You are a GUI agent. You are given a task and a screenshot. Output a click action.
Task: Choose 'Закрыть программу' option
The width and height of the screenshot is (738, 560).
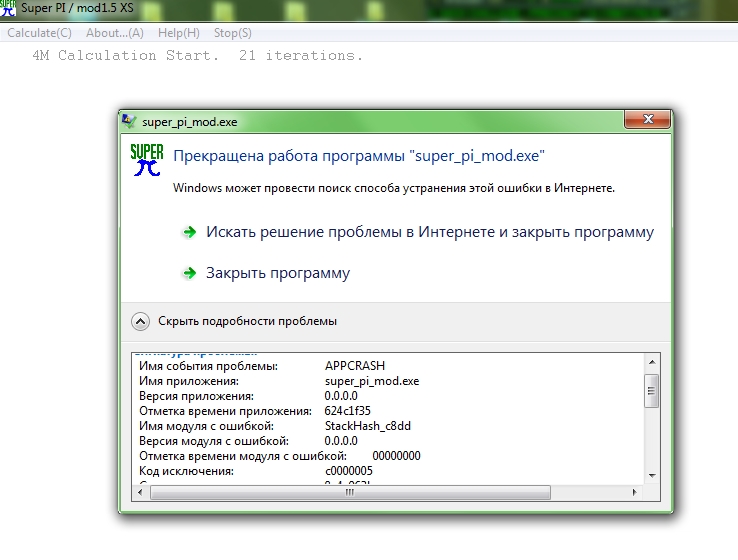tap(278, 273)
